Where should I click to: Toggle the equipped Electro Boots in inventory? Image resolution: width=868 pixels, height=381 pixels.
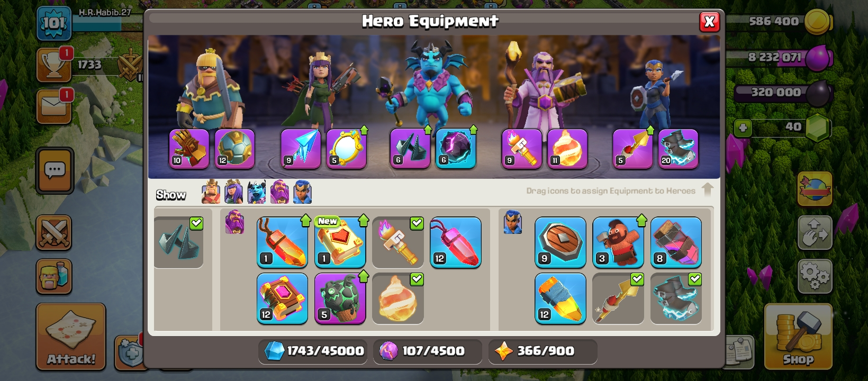pos(676,298)
